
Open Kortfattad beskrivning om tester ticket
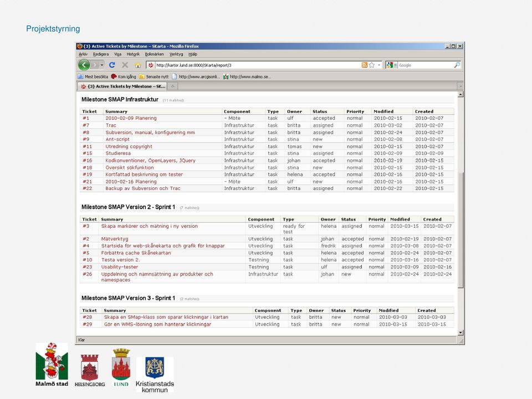(x=144, y=175)
